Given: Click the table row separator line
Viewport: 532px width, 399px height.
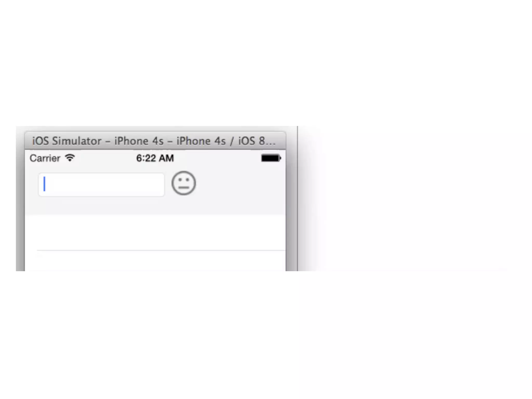Looking at the screenshot, I should point(161,250).
